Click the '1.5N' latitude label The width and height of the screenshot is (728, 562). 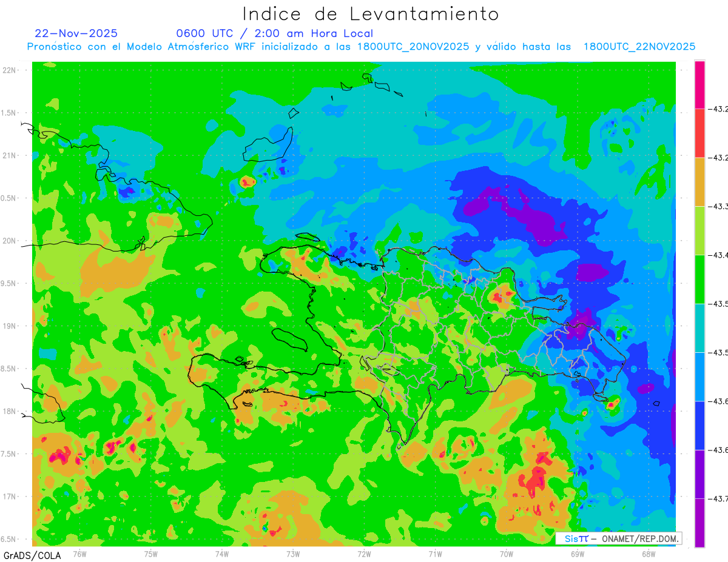coord(10,113)
